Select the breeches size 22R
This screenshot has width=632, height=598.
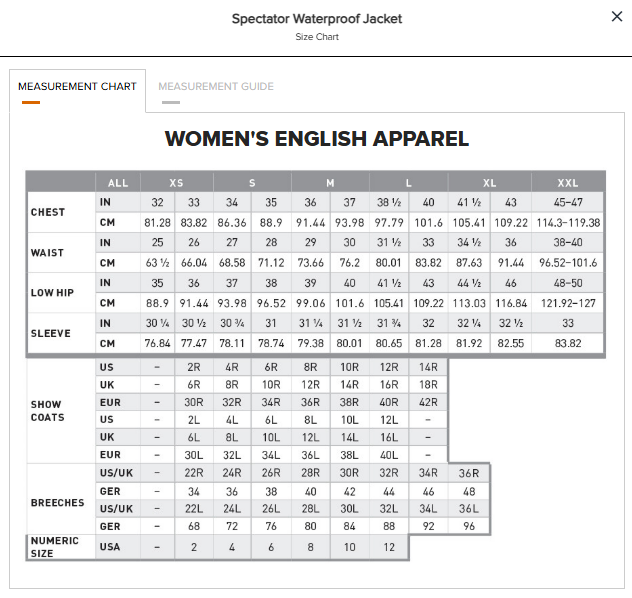point(194,473)
